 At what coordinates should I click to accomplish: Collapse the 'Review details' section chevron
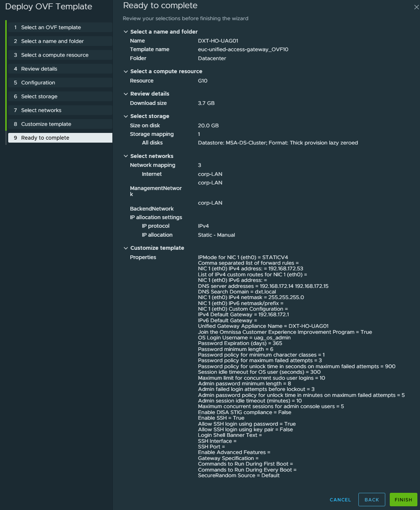coord(126,94)
